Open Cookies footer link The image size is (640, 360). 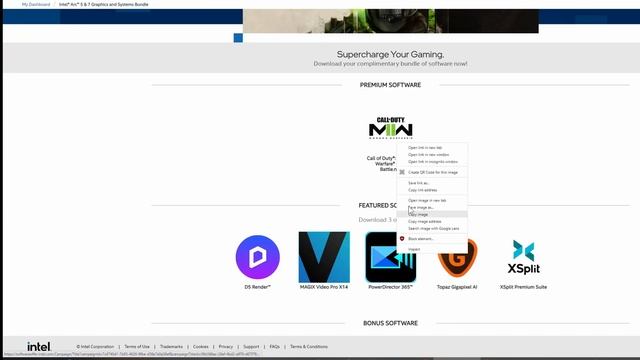point(200,347)
